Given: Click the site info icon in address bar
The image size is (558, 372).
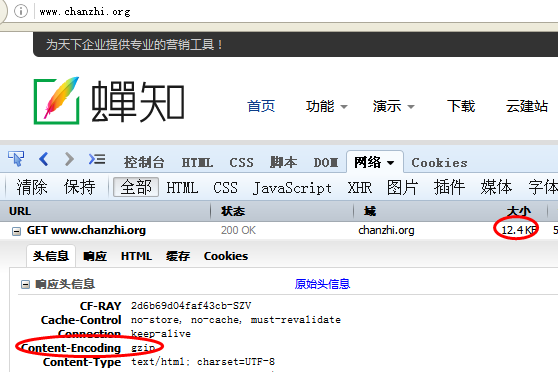Looking at the screenshot, I should (x=21, y=11).
